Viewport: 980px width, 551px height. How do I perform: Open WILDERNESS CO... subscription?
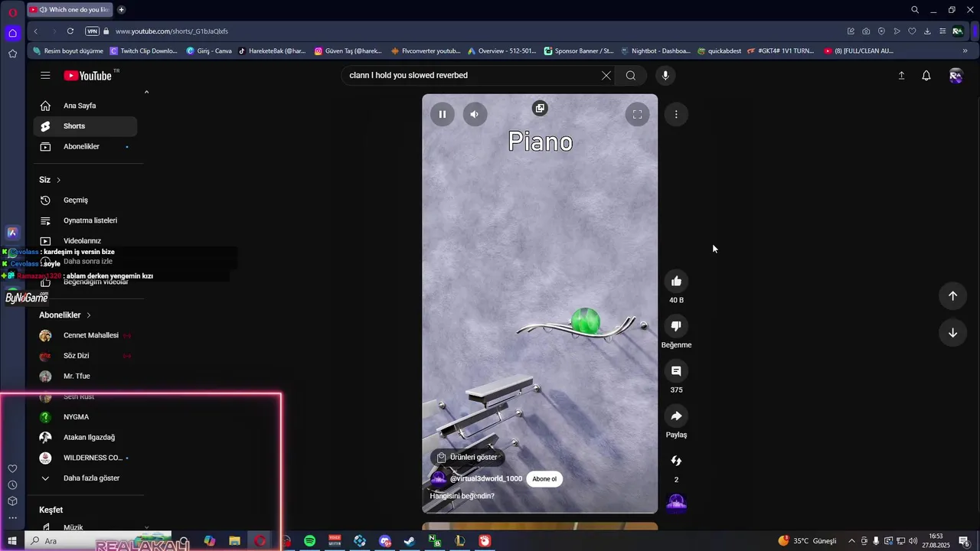pos(85,458)
